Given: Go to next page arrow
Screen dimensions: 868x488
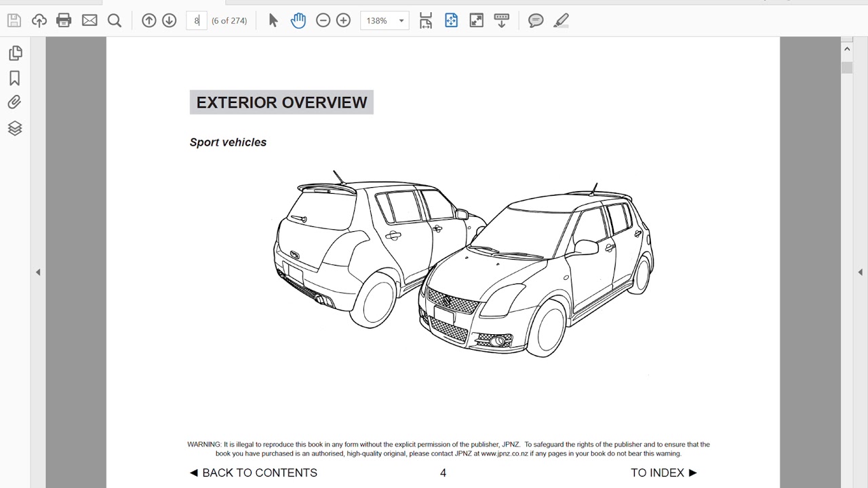Looking at the screenshot, I should [x=170, y=20].
